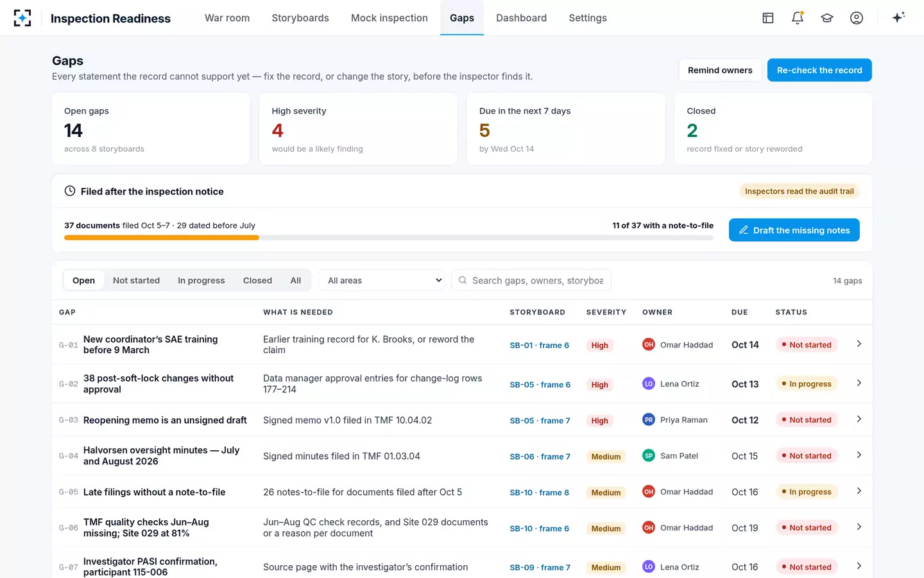Click Lena Ortiz avatar in G-02 row

[649, 383]
